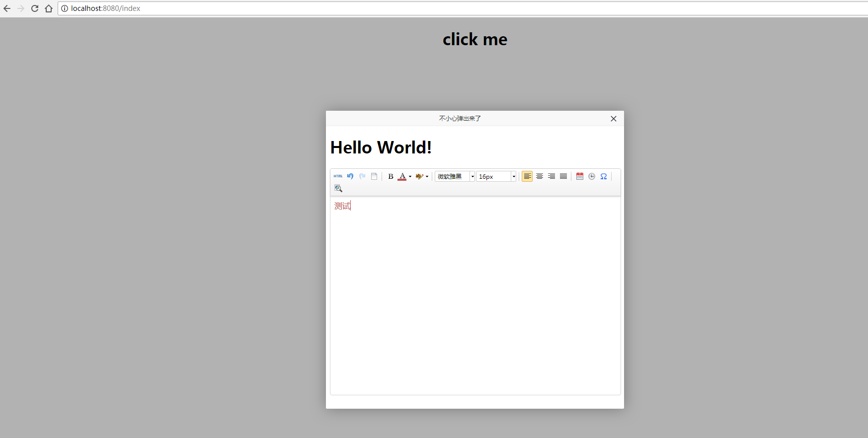Screen dimensions: 868x438
Task: Insert special character omega icon
Action: tap(604, 176)
